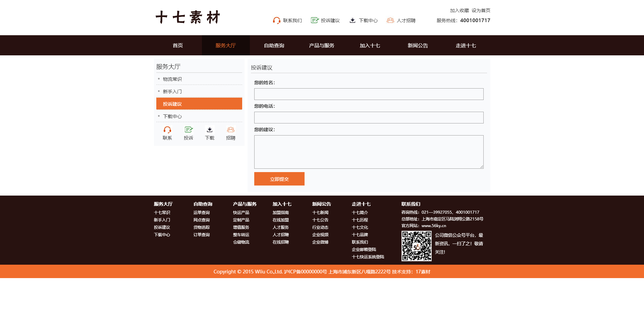
Task: Click the WeChat QR code image in footer
Action: click(x=416, y=246)
